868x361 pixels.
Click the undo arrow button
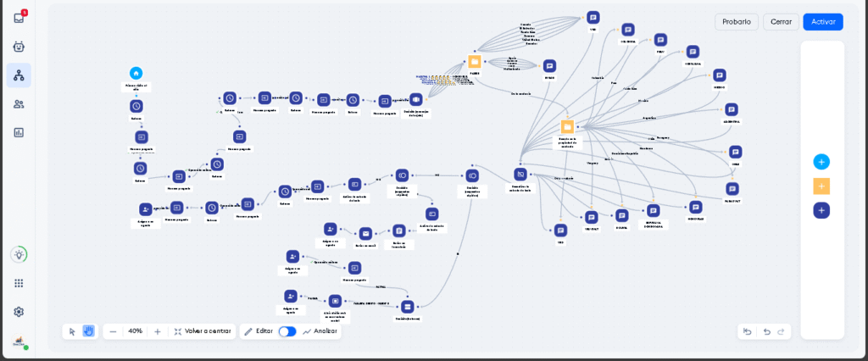[766, 331]
